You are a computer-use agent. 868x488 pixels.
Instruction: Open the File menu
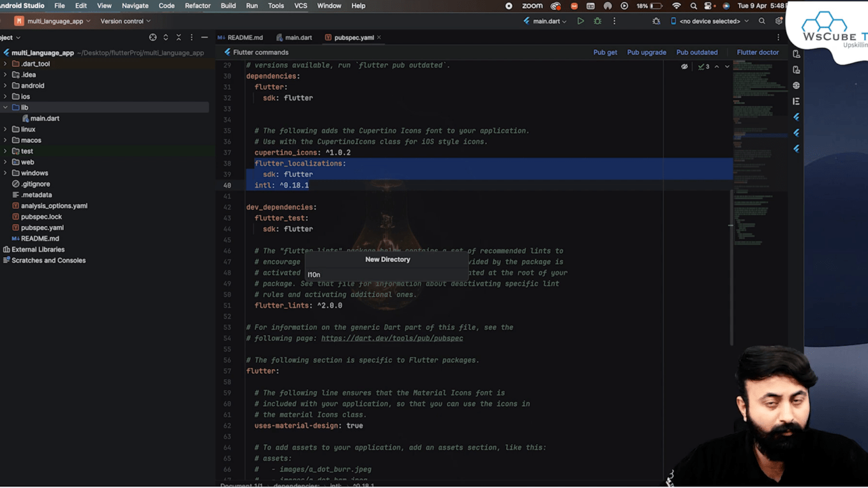[59, 6]
